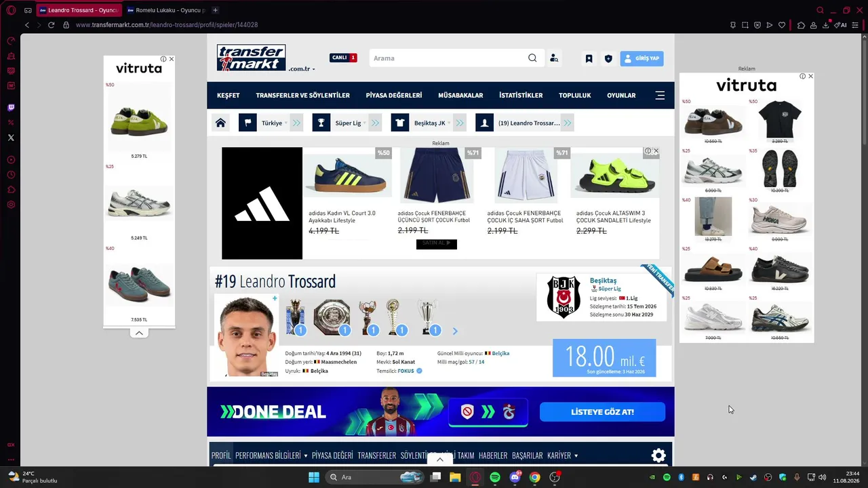
Task: Open Google Chrome from the Windows taskbar
Action: click(535, 477)
